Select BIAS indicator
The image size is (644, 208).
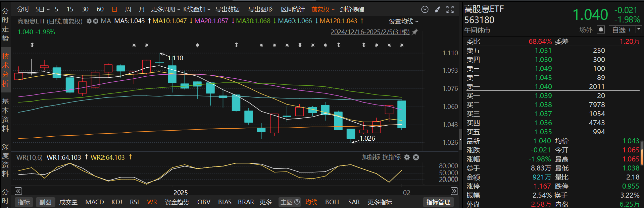225,202
